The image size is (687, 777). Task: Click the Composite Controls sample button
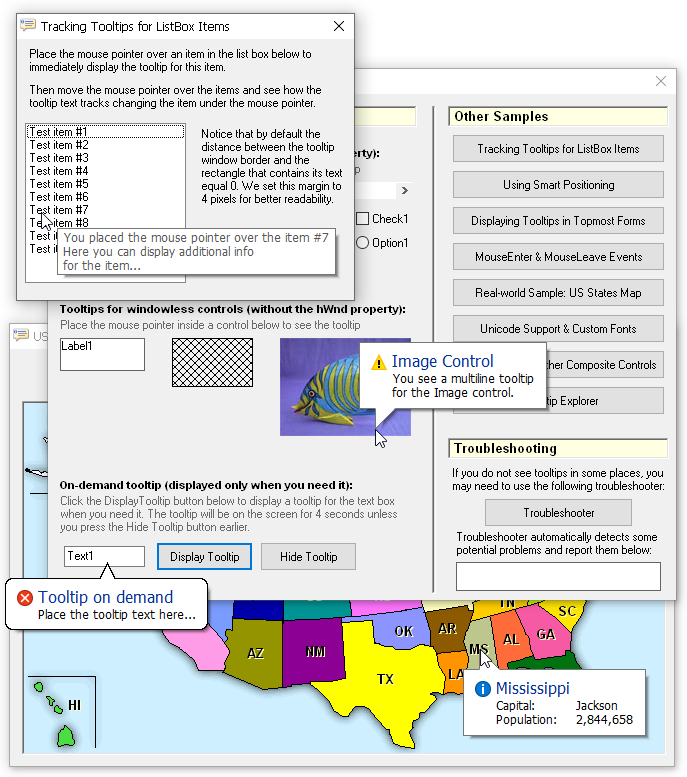[x=605, y=365]
